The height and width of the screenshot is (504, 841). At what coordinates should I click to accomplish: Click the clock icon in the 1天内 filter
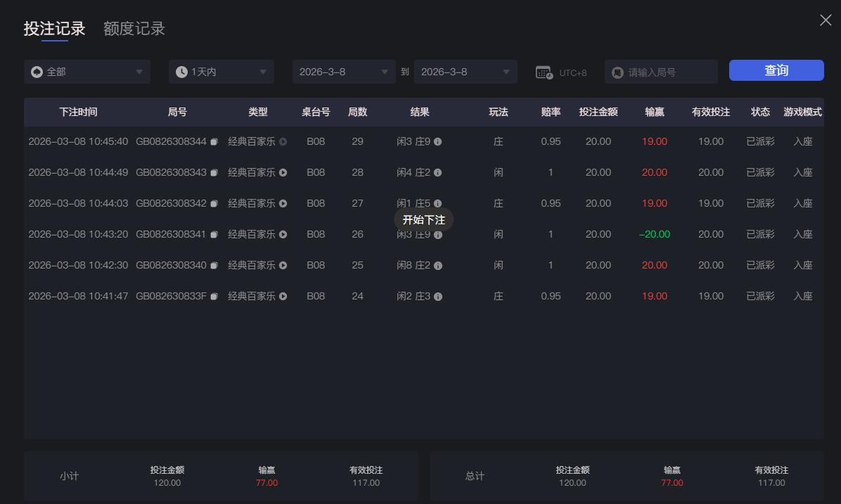(183, 71)
